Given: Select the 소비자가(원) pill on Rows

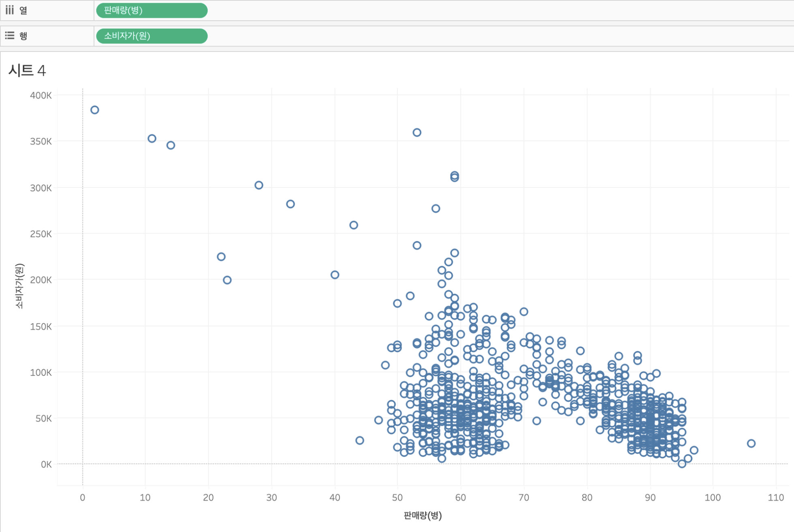Looking at the screenshot, I should tap(152, 36).
